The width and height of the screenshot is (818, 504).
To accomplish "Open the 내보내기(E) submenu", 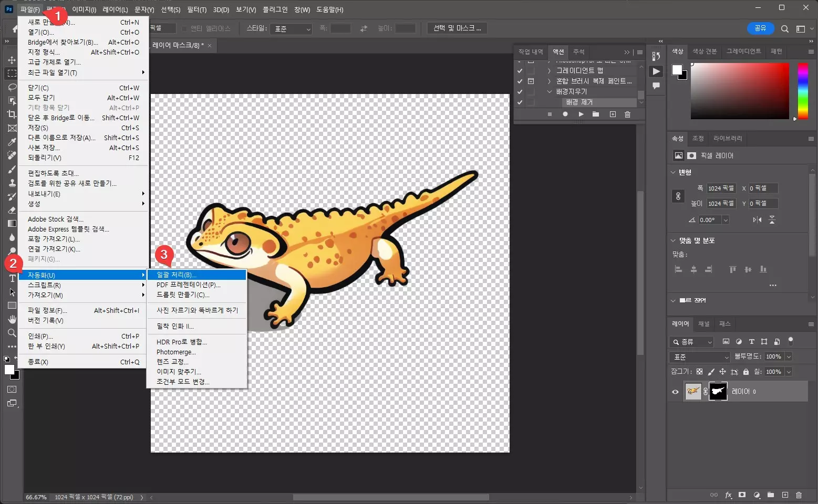I will coord(84,194).
